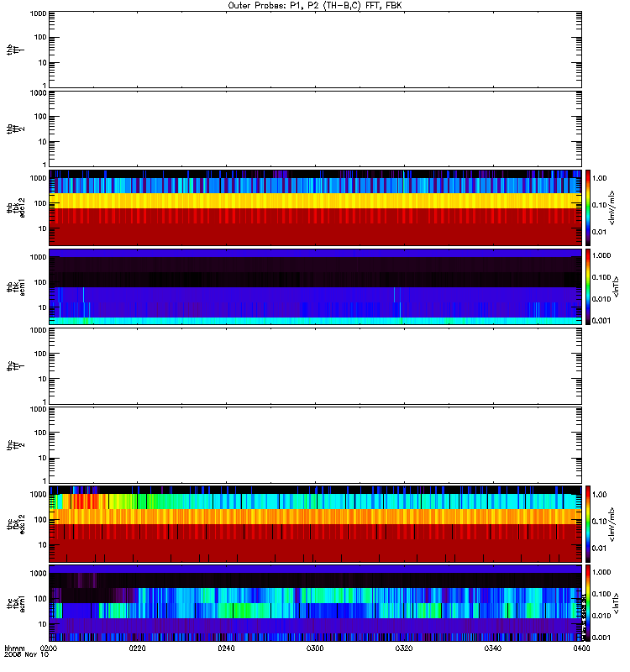The width and height of the screenshot is (630, 672).
Task: Click the "hhmm" axis format label
Action: [x=14, y=648]
